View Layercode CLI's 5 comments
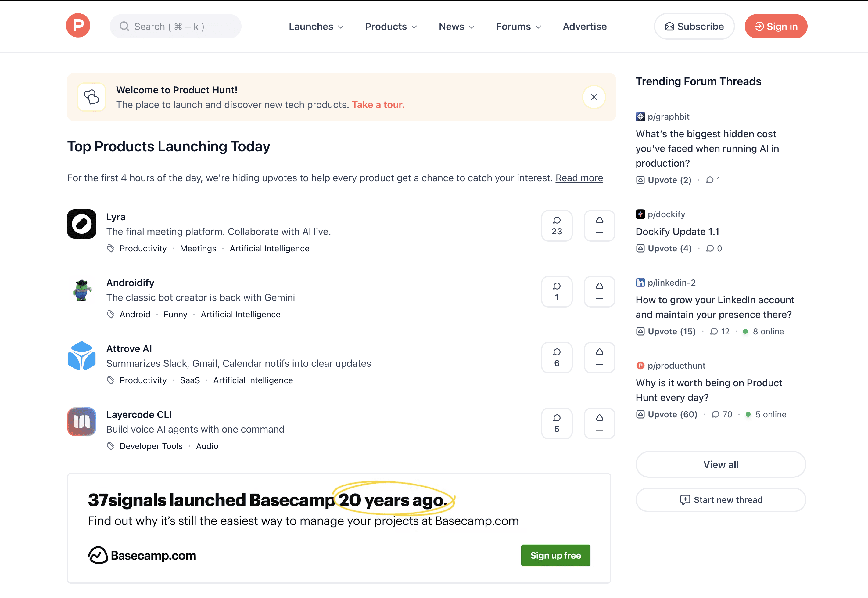The width and height of the screenshot is (868, 598). [x=556, y=423]
